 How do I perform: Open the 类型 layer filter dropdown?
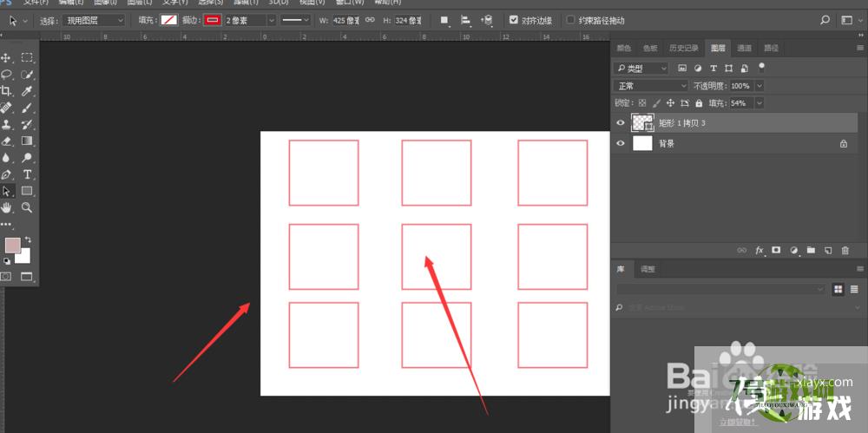[641, 69]
